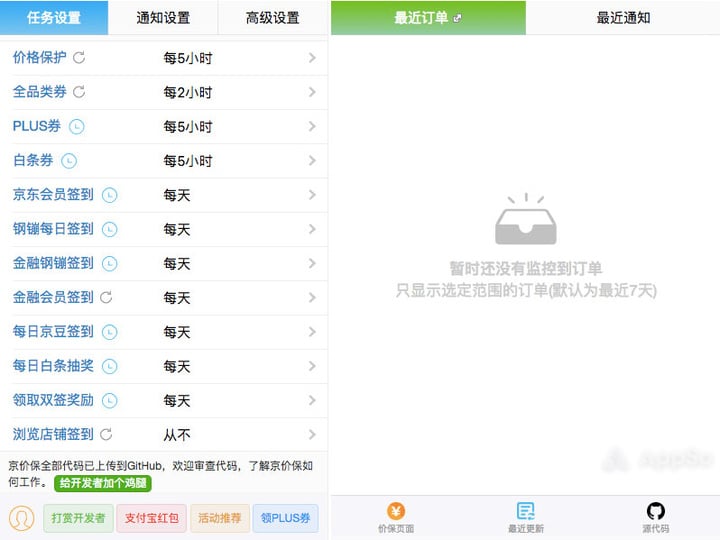The image size is (720, 540).
Task: Expand the 价格保护 frequency chevron
Action: pos(312,58)
